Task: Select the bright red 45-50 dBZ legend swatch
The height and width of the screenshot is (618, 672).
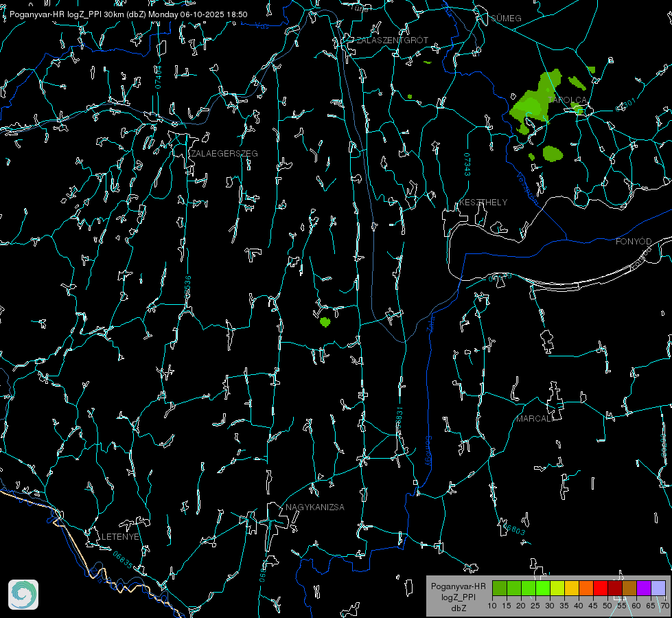Action: point(601,588)
